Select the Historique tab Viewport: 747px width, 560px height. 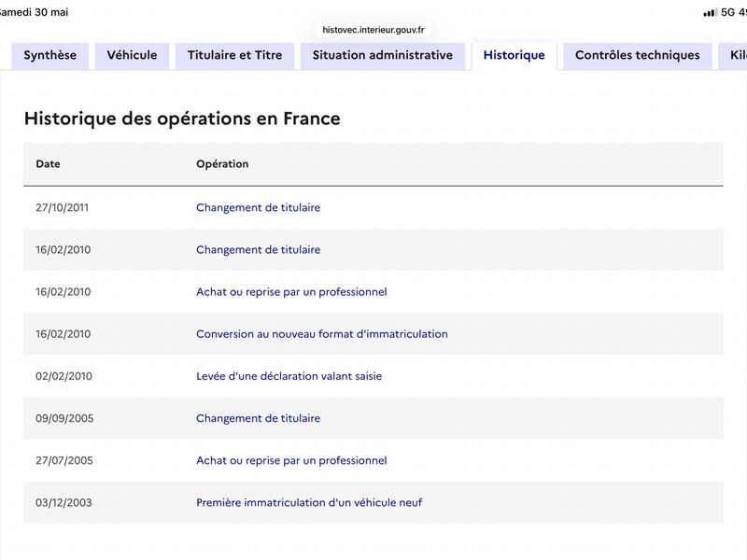pos(514,56)
